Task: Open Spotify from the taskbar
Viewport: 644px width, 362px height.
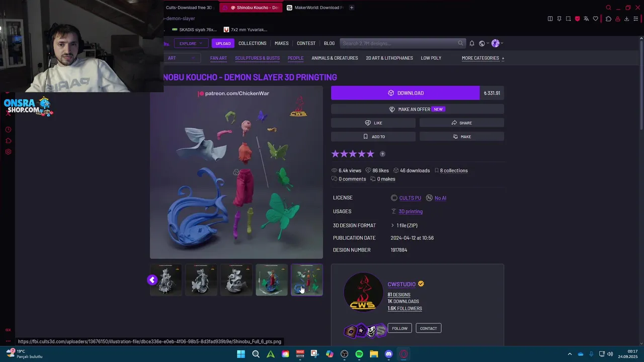Action: (359, 354)
